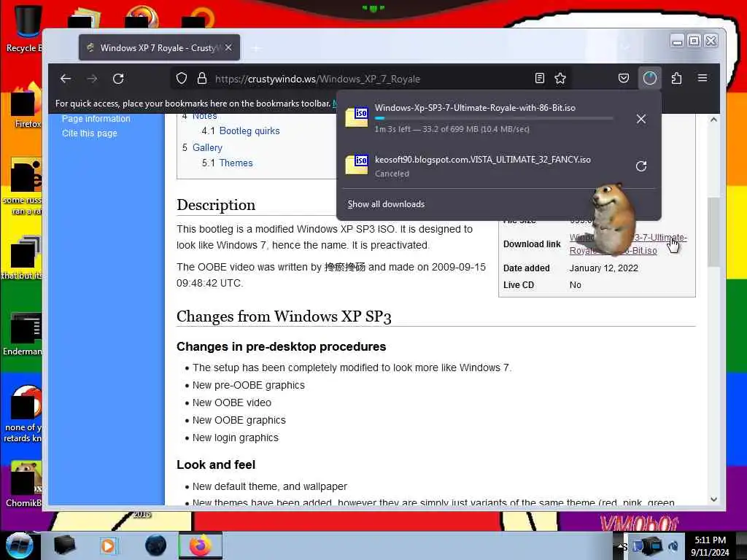Image resolution: width=747 pixels, height=560 pixels.
Task: Click the black box taskbar icon
Action: click(64, 545)
